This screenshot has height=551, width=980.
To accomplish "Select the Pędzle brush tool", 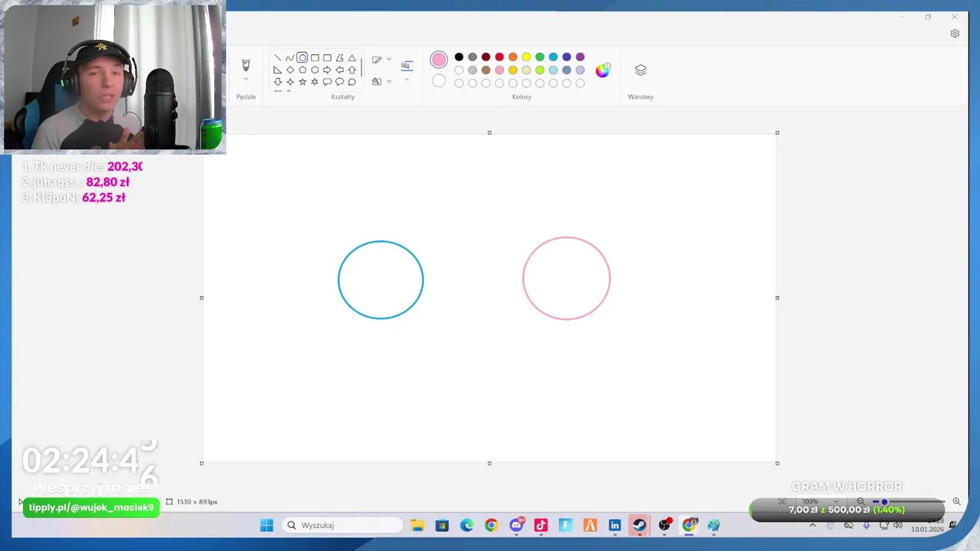I will pos(246,65).
